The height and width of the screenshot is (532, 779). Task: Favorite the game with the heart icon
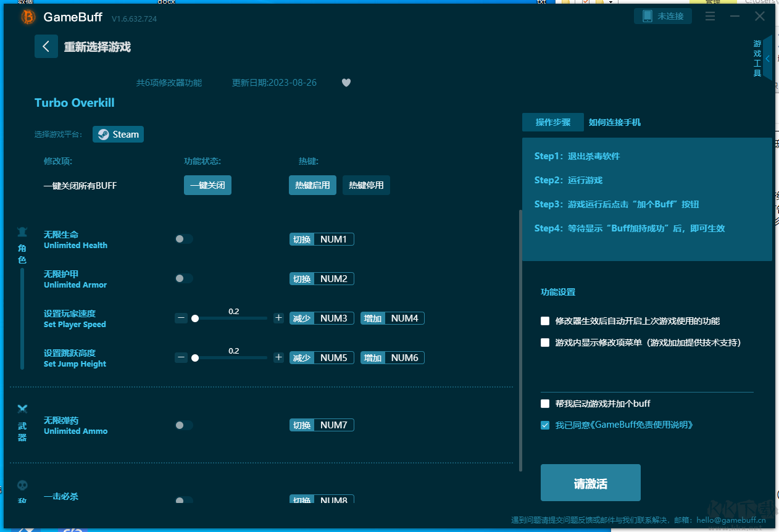(x=346, y=83)
